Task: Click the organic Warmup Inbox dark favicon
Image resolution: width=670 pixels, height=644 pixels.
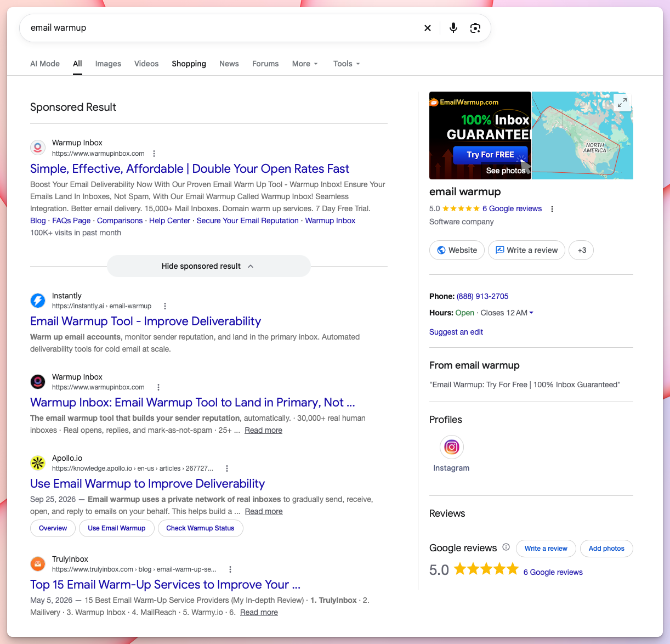Action: (38, 382)
